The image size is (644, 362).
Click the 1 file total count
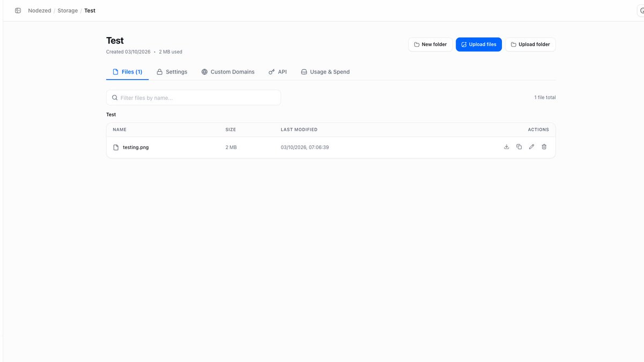[x=545, y=98]
